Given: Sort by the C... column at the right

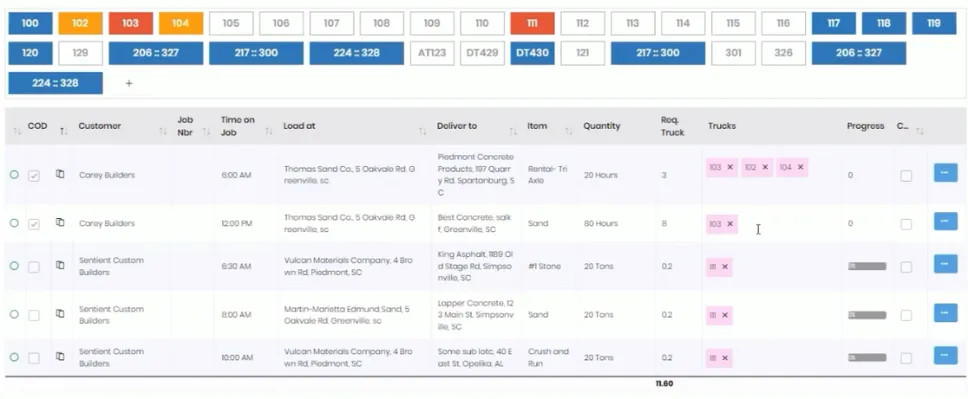Looking at the screenshot, I should click(x=920, y=131).
